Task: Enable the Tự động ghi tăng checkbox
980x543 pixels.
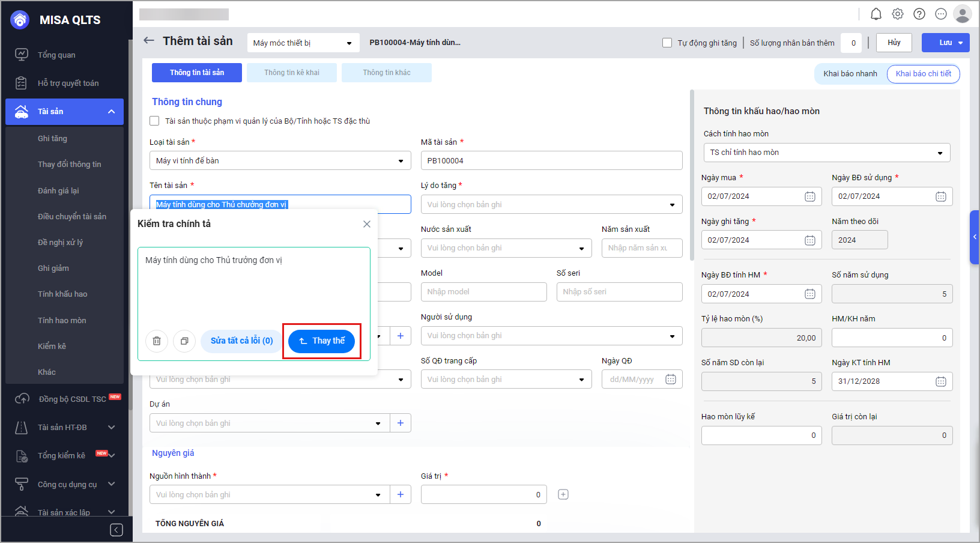Action: pos(667,43)
